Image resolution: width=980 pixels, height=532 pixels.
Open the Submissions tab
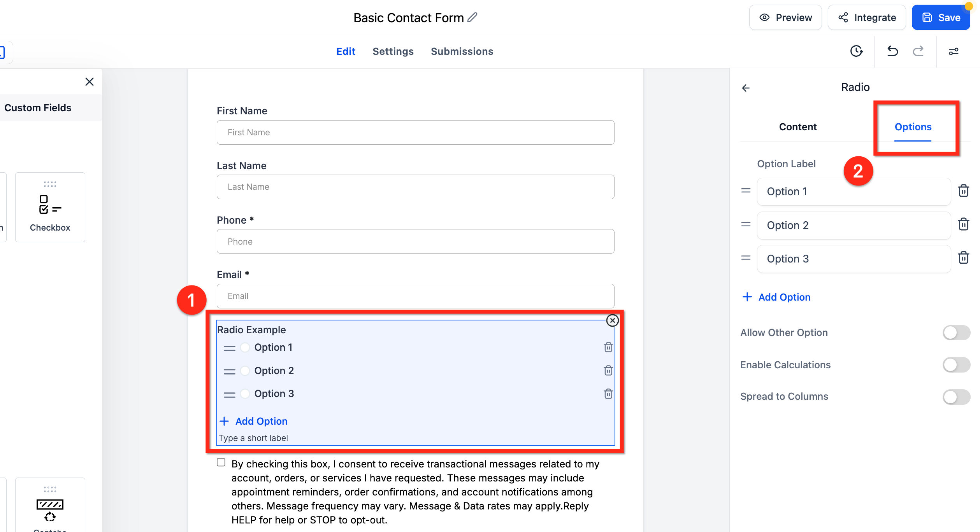(462, 51)
